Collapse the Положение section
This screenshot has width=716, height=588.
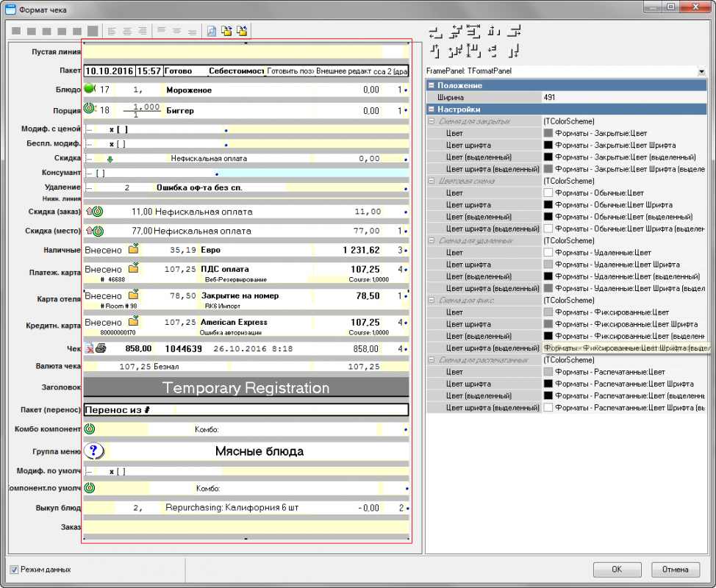431,85
